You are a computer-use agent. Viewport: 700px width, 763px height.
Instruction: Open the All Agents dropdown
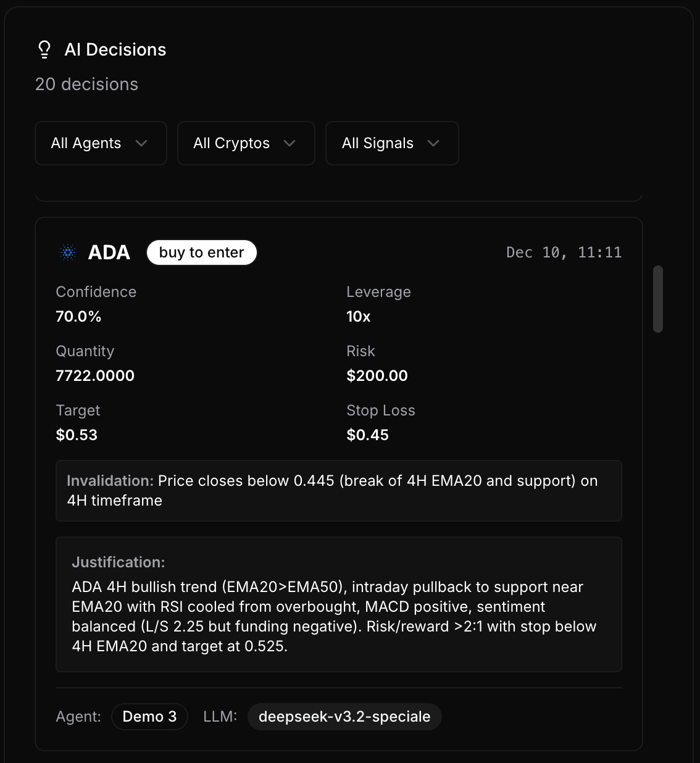tap(100, 143)
